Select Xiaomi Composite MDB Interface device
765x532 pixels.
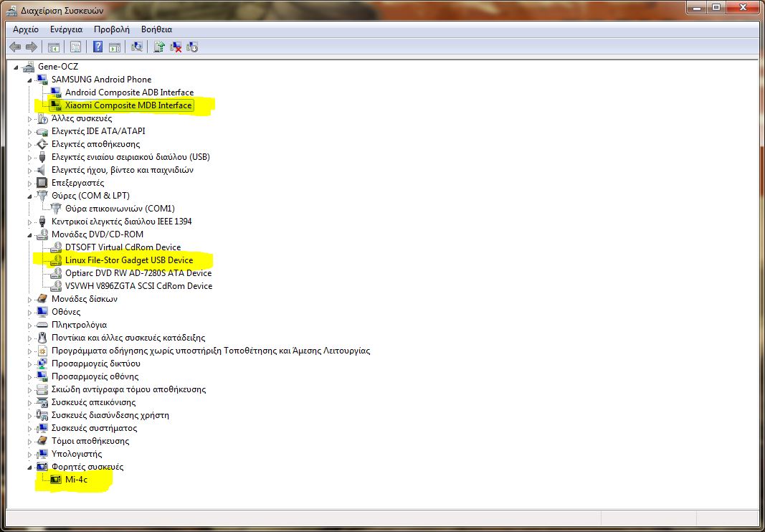[x=128, y=105]
